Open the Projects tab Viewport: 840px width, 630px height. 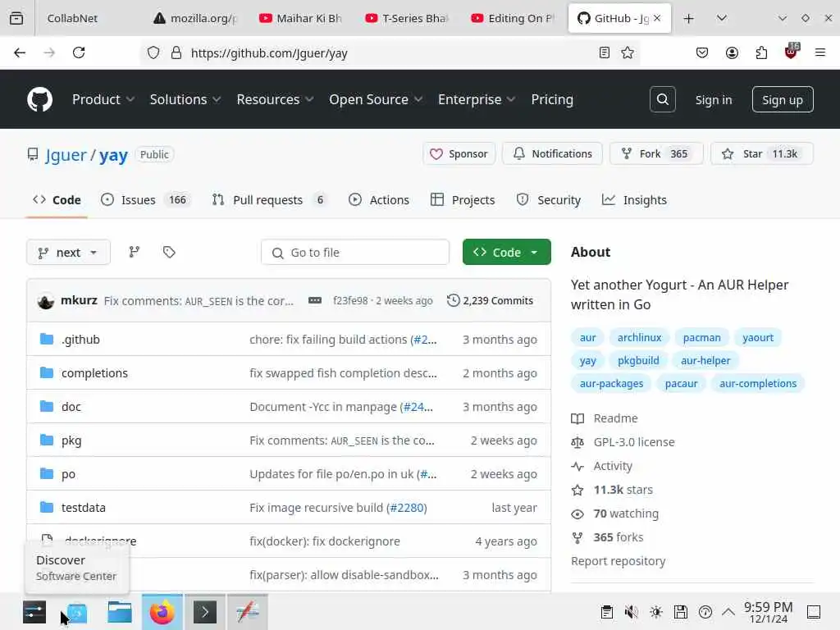(463, 200)
